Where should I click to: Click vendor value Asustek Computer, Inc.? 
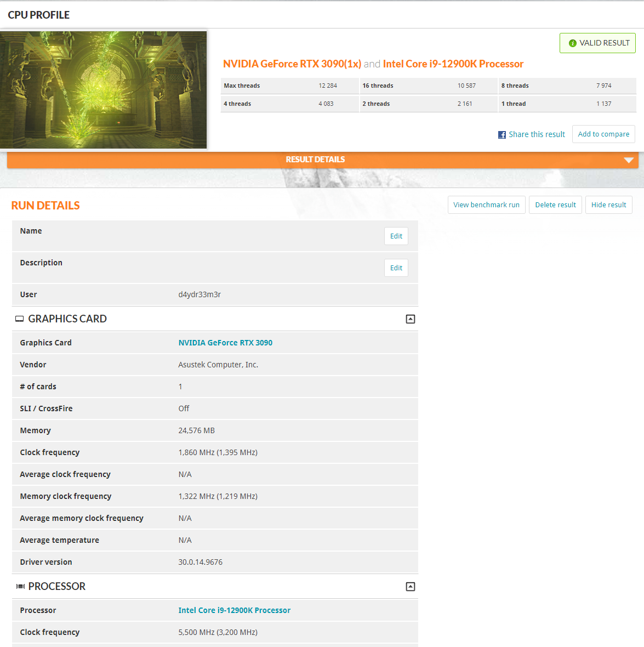pyautogui.click(x=218, y=365)
